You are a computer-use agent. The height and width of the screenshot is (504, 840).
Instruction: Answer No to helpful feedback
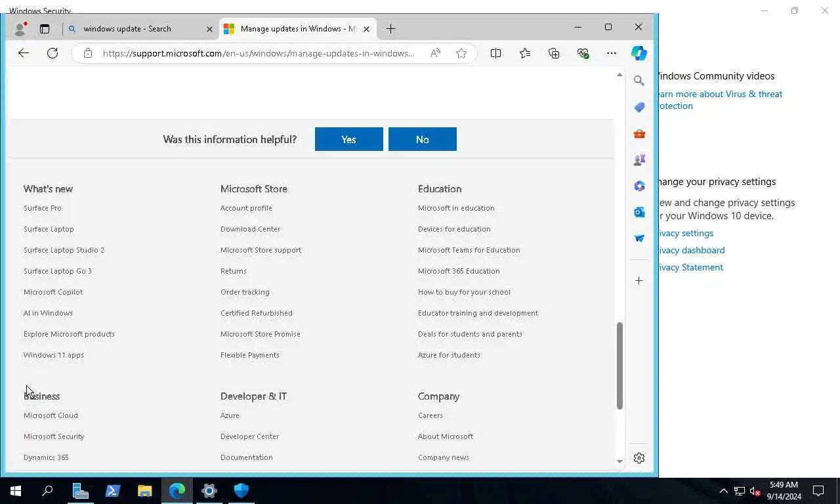[x=423, y=139]
